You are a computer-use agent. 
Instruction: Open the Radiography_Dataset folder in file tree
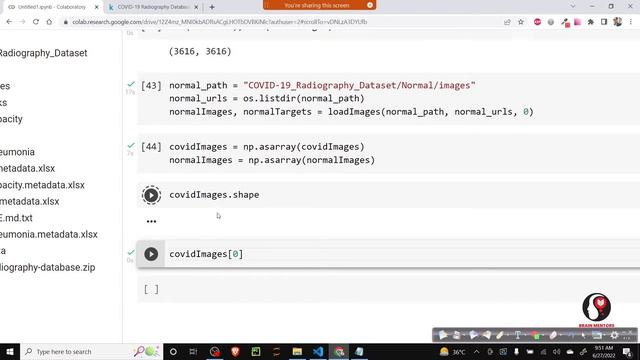[43, 53]
